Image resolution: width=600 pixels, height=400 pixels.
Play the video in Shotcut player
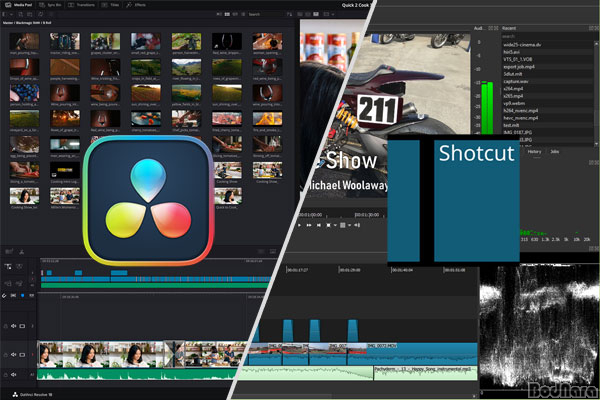pyautogui.click(x=299, y=225)
